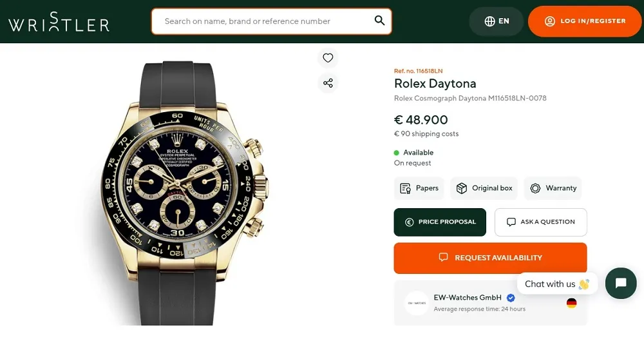Screen dimensions: 644x348
Task: Click the search magnifier icon
Action: [x=379, y=21]
